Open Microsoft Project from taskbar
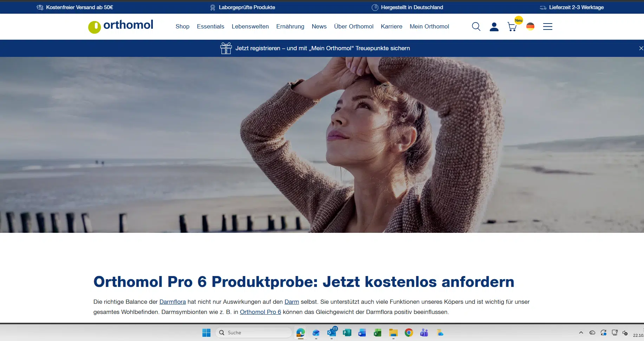This screenshot has height=341, width=644. (347, 333)
